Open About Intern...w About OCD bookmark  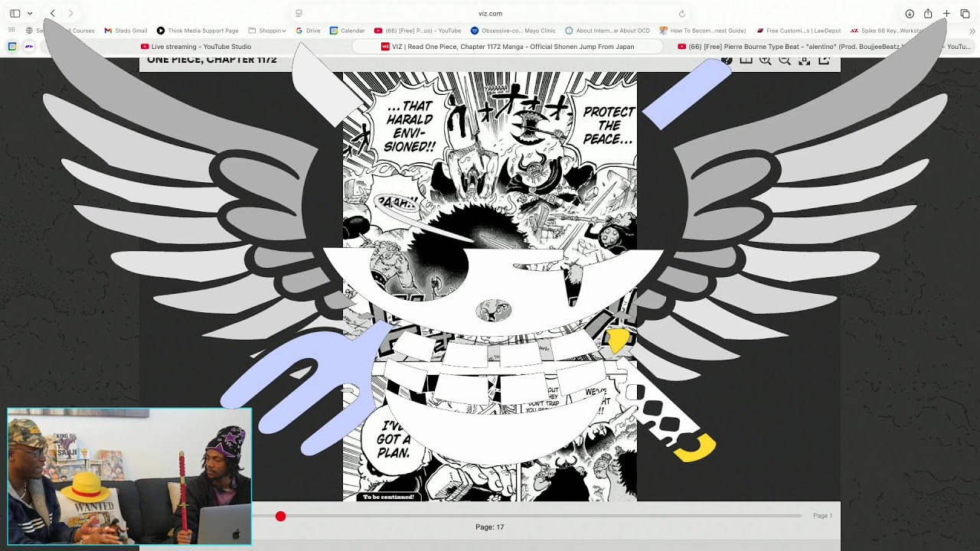607,31
